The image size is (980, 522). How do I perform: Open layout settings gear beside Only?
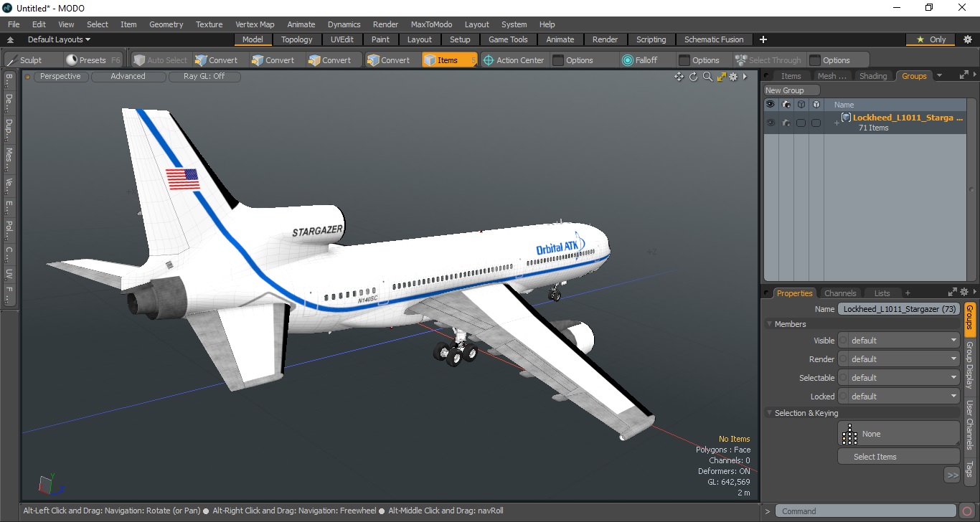click(967, 39)
